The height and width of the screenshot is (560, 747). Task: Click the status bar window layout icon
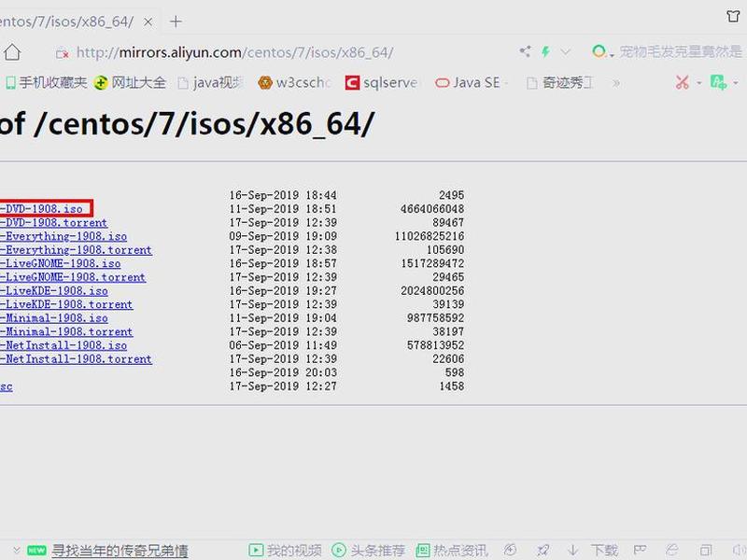[x=706, y=550]
